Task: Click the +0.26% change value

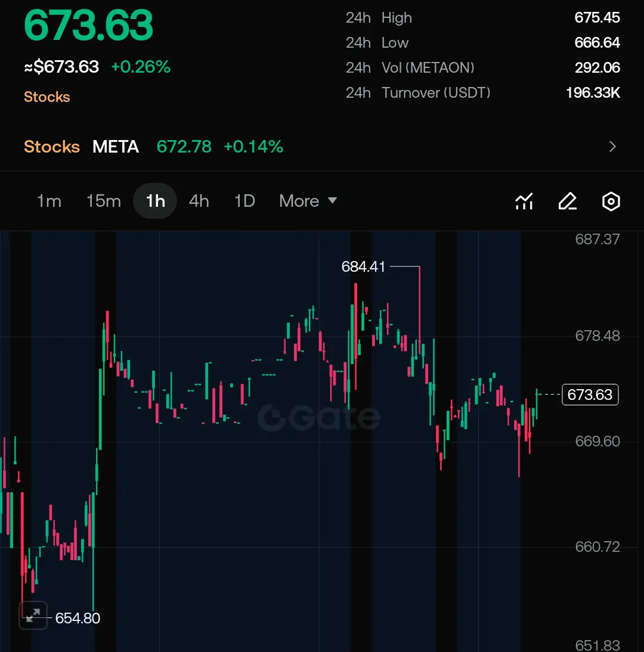Action: [141, 67]
